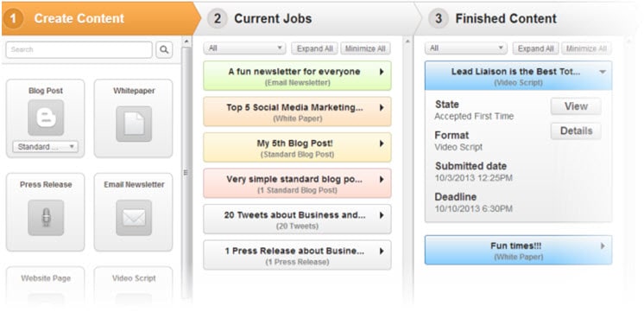
Task: Click the search magnifier icon
Action: coord(164,50)
